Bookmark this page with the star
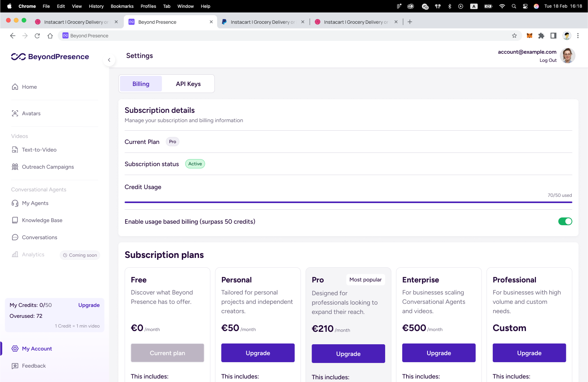Image resolution: width=588 pixels, height=382 pixels. (515, 36)
